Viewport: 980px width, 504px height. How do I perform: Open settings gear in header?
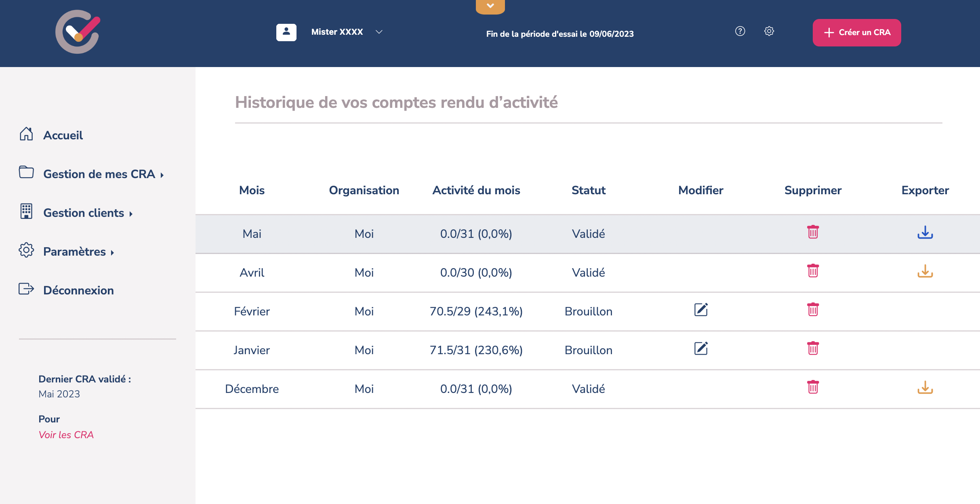[x=769, y=31]
